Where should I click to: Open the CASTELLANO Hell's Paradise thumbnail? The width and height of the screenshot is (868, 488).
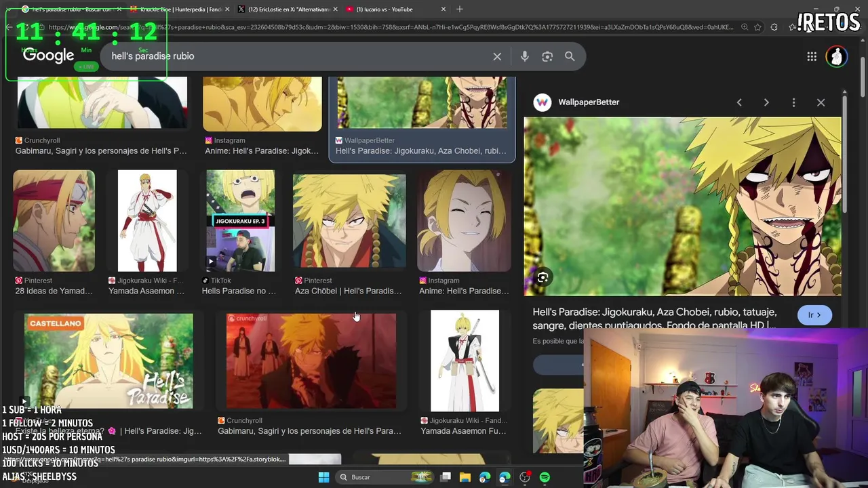tap(108, 361)
